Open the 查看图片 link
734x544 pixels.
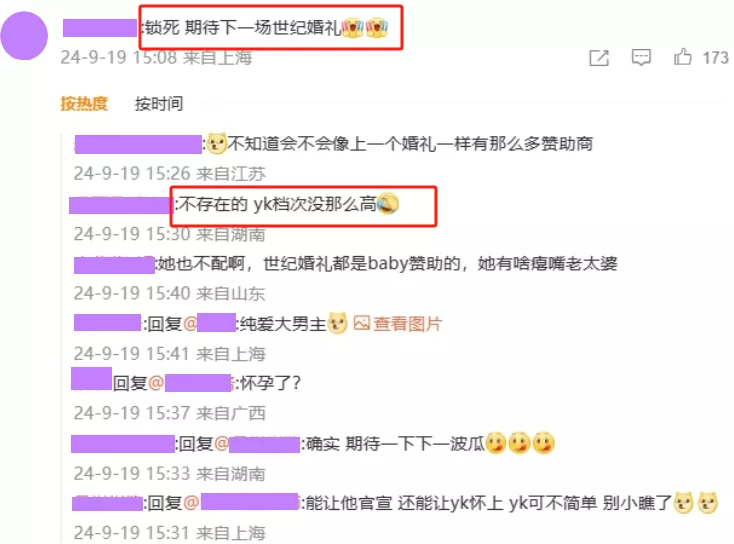pyautogui.click(x=407, y=323)
